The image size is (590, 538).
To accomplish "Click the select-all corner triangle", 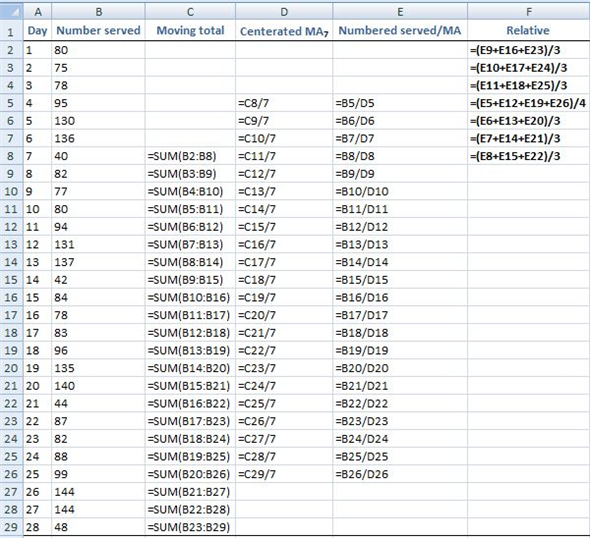I will [11, 12].
